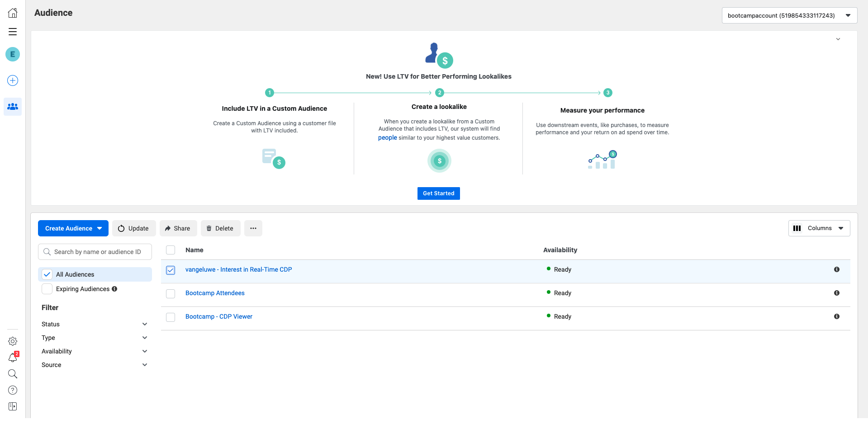868x438 pixels.
Task: Click the Delete button
Action: pos(221,228)
